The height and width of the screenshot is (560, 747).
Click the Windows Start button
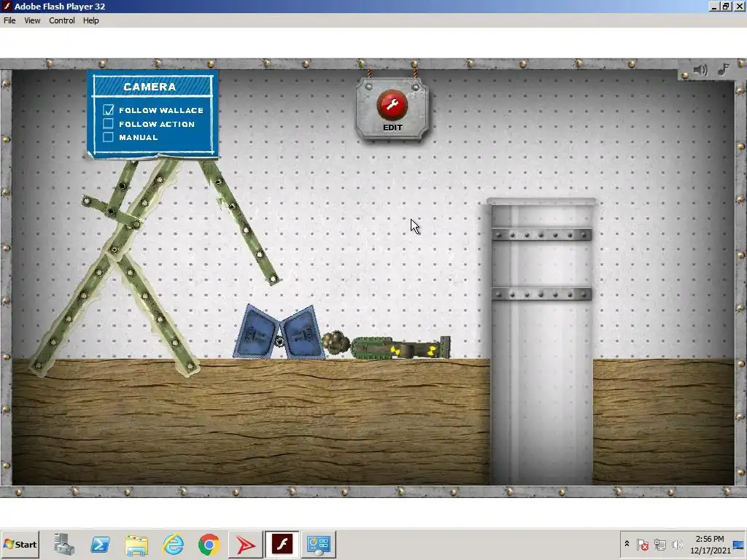coord(20,544)
